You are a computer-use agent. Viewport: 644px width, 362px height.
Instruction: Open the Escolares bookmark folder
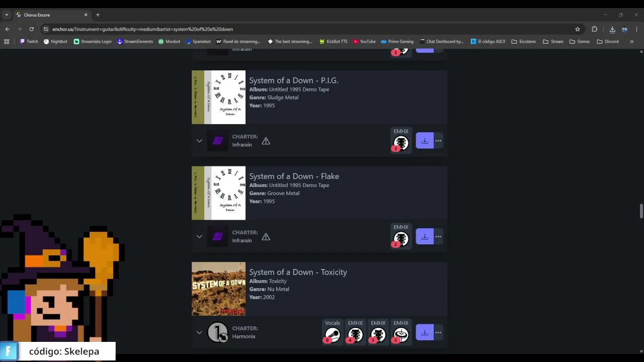pos(523,42)
